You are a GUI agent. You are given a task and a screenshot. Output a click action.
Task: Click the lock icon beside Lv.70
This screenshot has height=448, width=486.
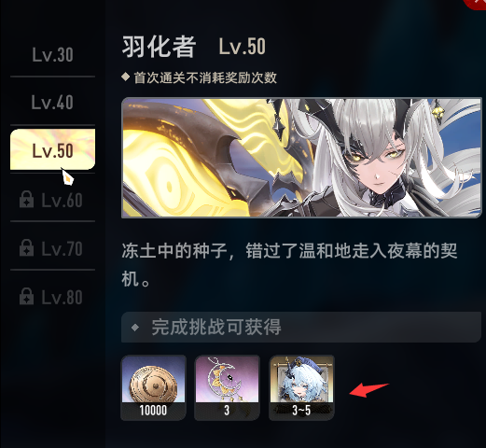(26, 248)
